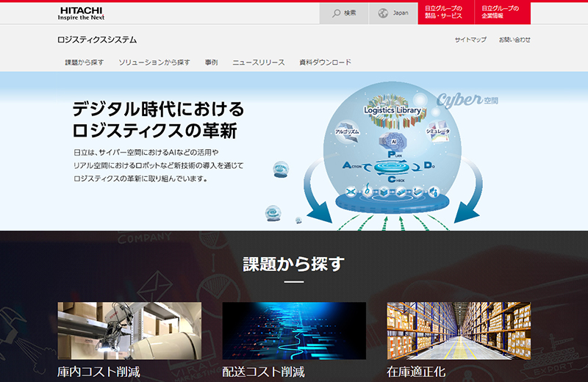Click the 課題から探す section heading

point(294,264)
